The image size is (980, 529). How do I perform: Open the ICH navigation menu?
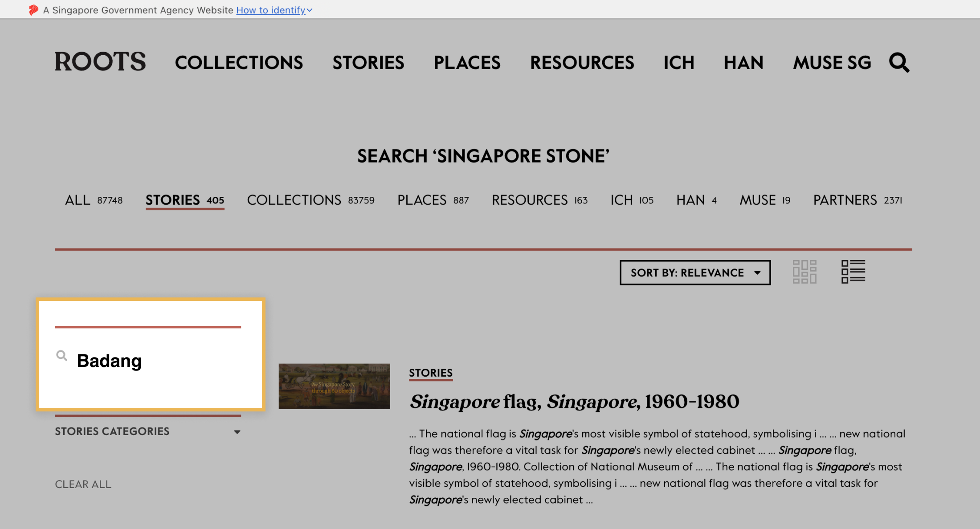coord(679,62)
